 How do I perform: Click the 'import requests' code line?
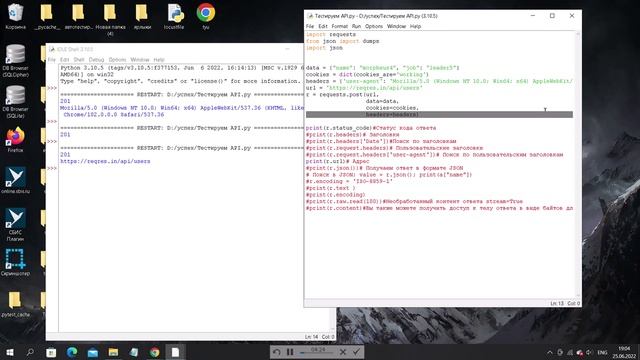[x=331, y=35]
